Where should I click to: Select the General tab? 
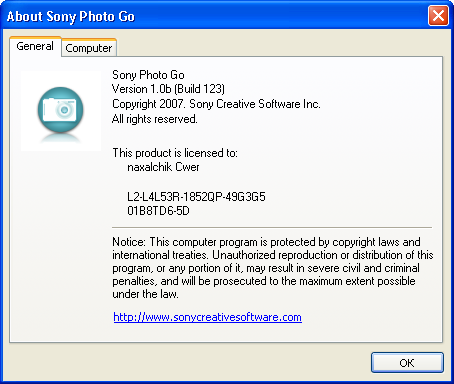35,46
